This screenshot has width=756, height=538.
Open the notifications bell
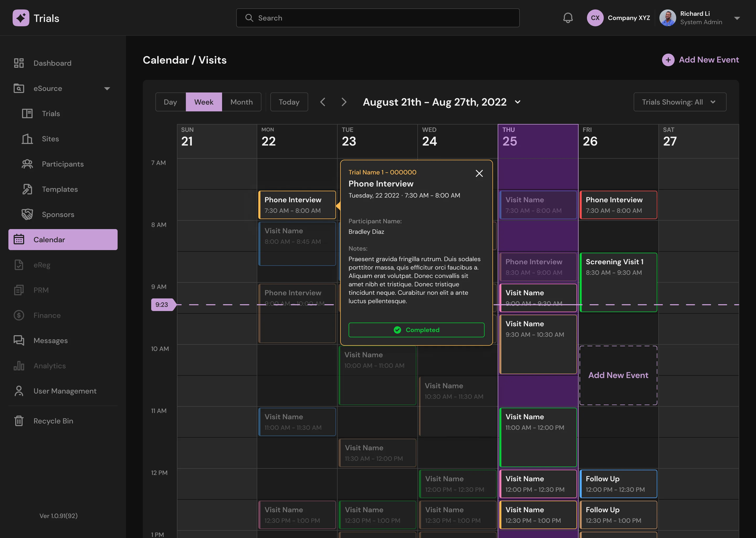click(x=568, y=18)
